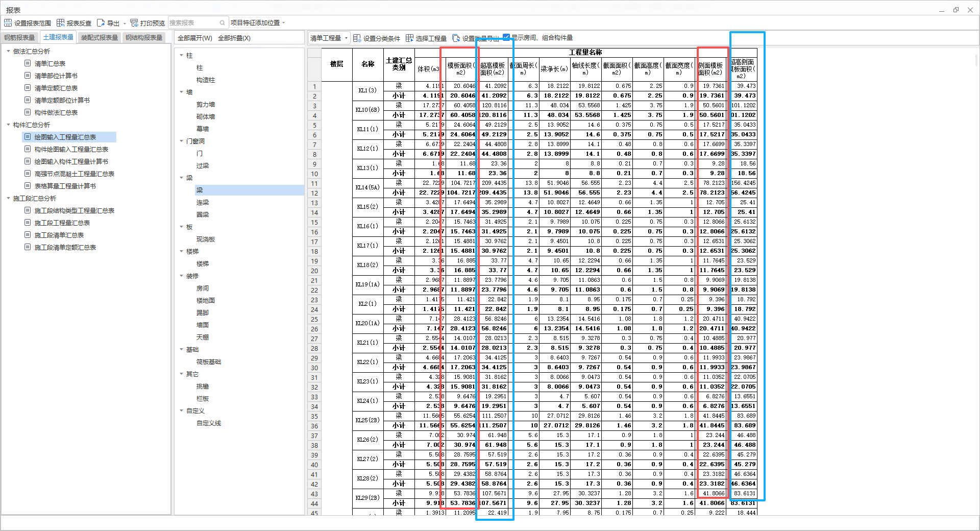This screenshot has height=531, width=980.
Task: Select 构造柱 in the component tree
Action: click(x=206, y=80)
